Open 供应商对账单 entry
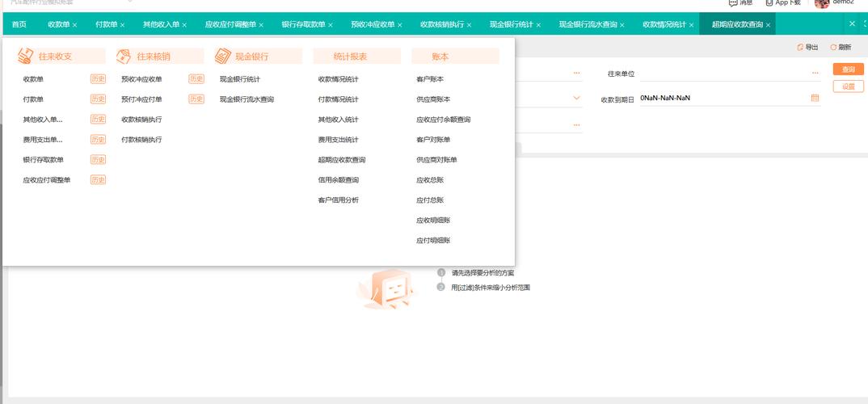 click(x=436, y=160)
